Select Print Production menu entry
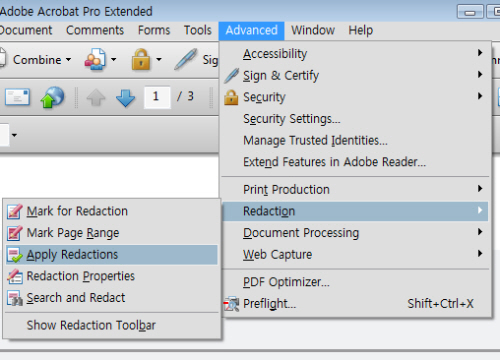The image size is (500, 360). [355, 190]
